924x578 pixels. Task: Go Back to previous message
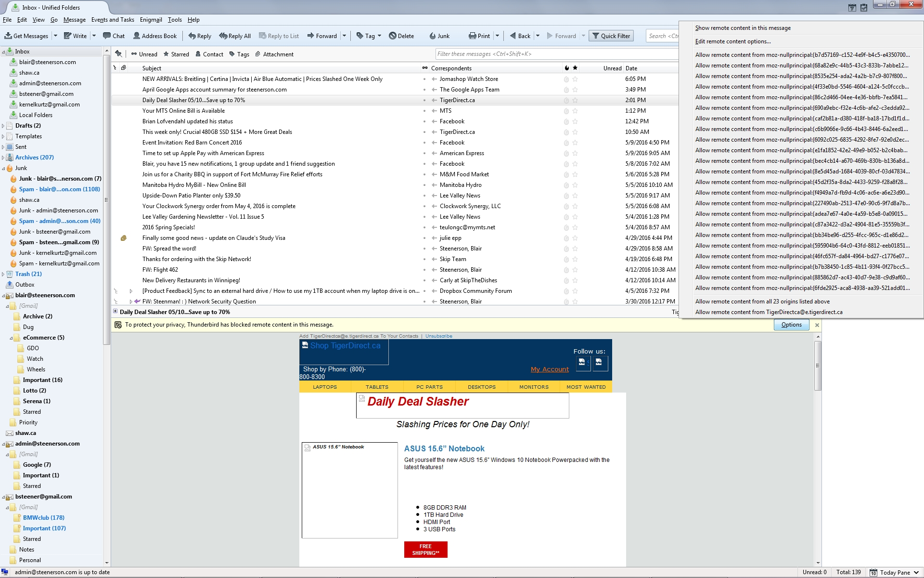point(520,36)
